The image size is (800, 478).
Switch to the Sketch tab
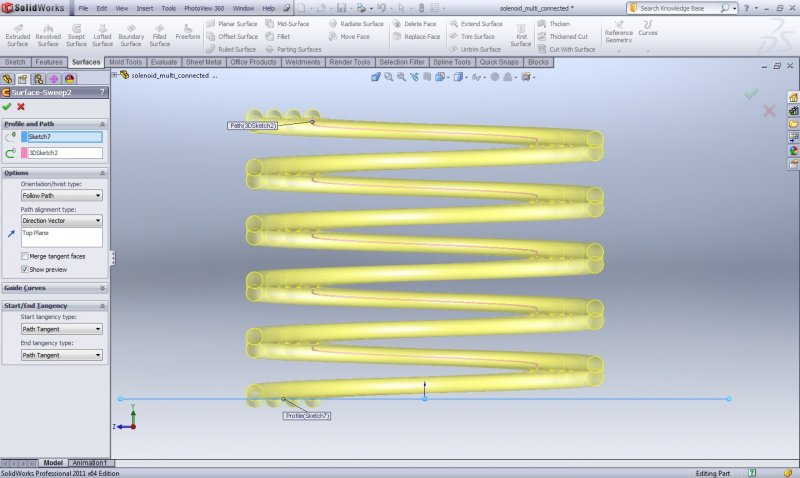15,62
